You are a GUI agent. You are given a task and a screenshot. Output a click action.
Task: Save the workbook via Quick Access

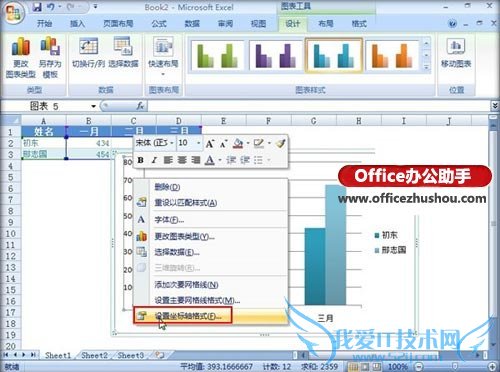37,7
